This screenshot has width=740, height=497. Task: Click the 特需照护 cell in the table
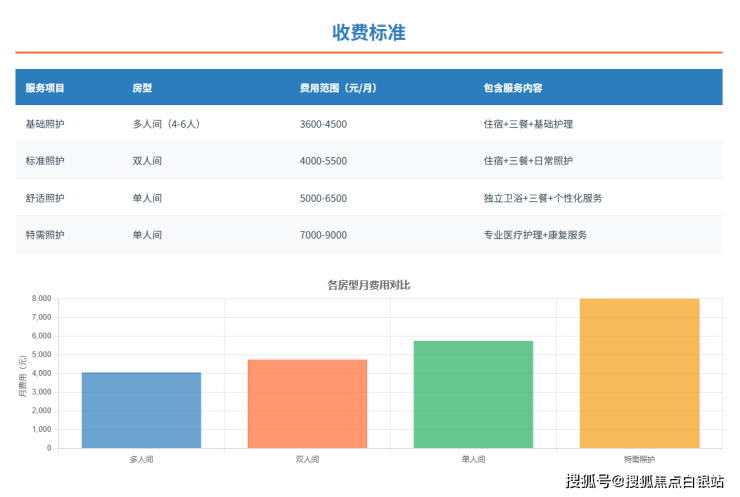click(x=45, y=235)
